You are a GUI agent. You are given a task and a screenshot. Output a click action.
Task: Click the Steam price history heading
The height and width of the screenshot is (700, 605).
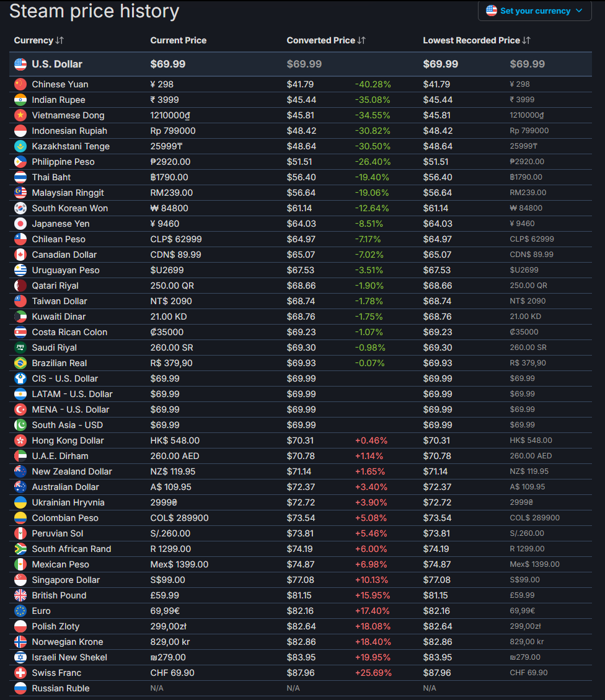(94, 11)
